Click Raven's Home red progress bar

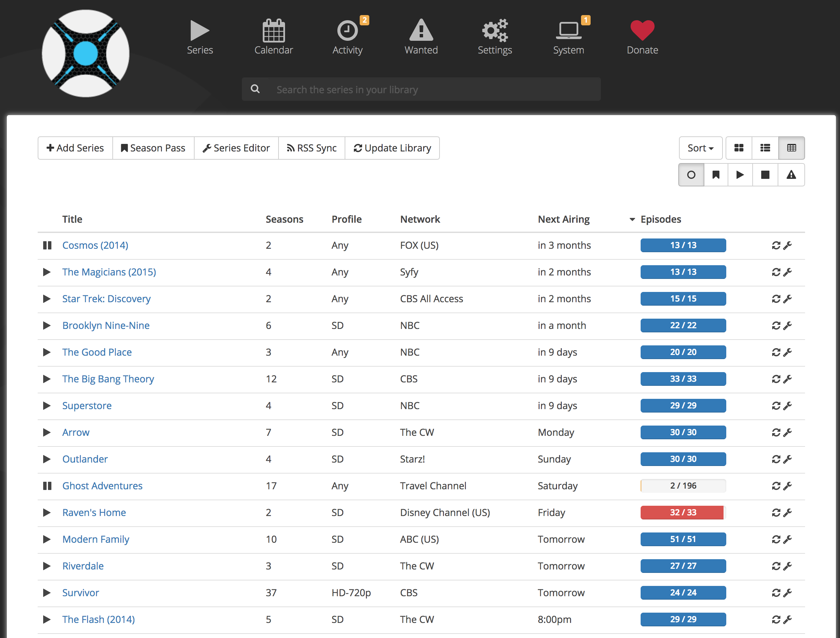pos(683,512)
